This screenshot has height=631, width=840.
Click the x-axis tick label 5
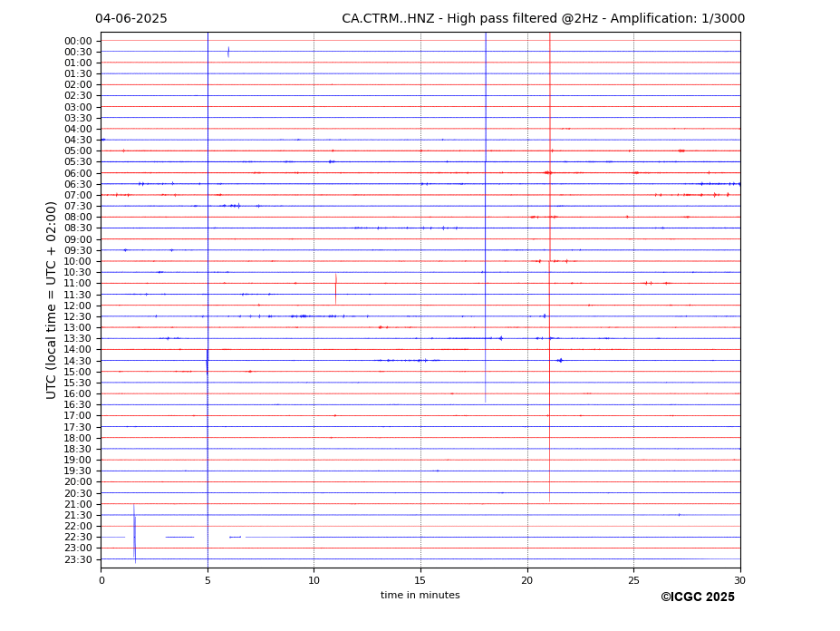point(208,580)
